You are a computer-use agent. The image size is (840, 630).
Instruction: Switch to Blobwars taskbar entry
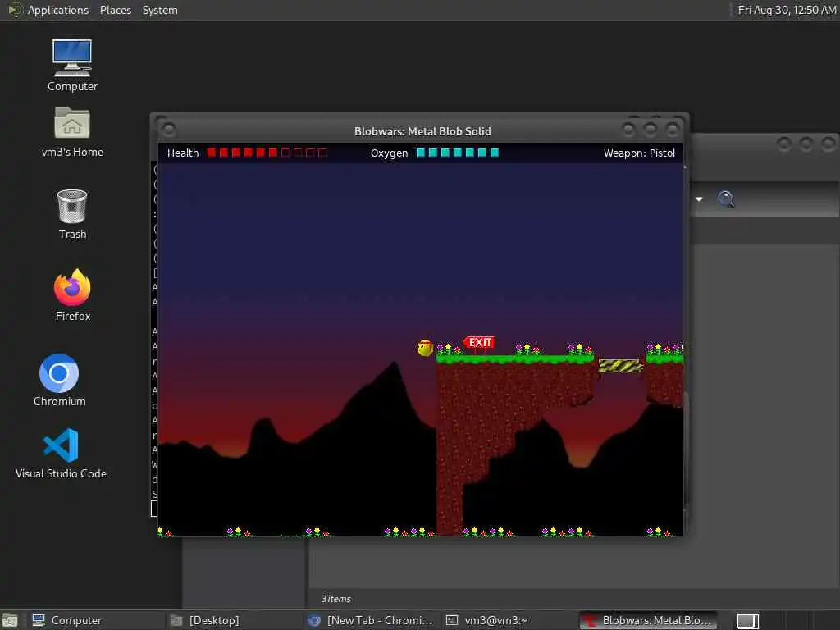coord(648,620)
